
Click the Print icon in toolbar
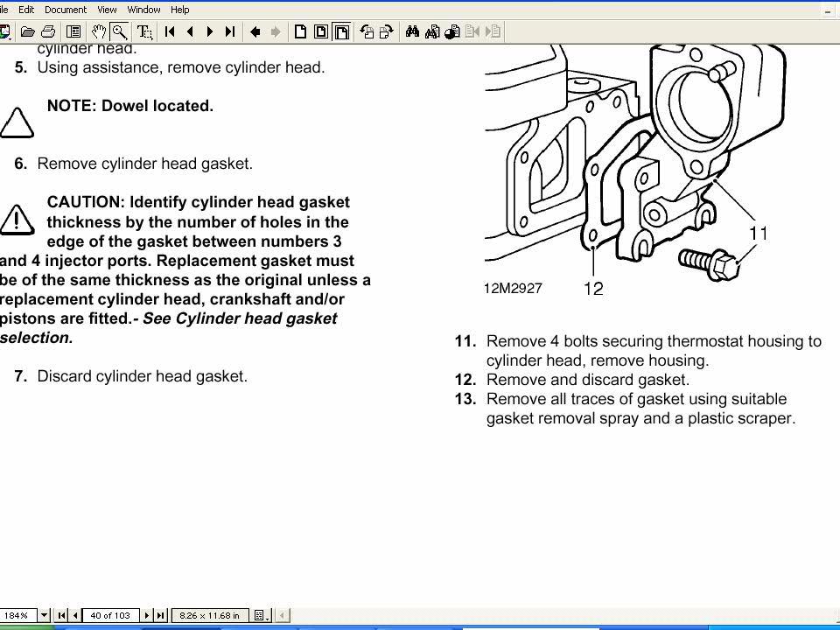[x=48, y=32]
